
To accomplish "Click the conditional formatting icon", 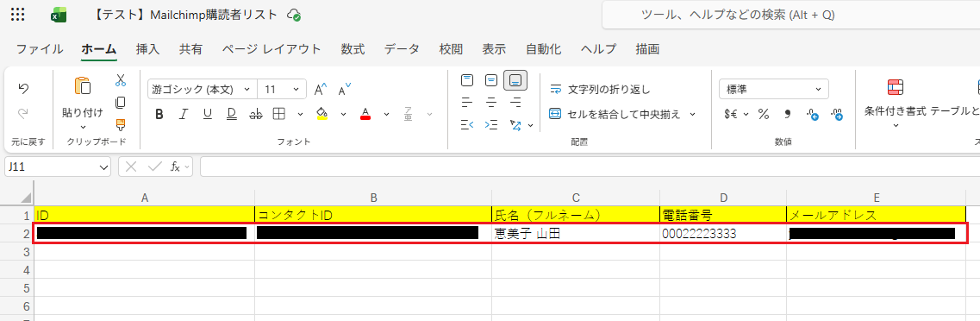I will tap(896, 86).
